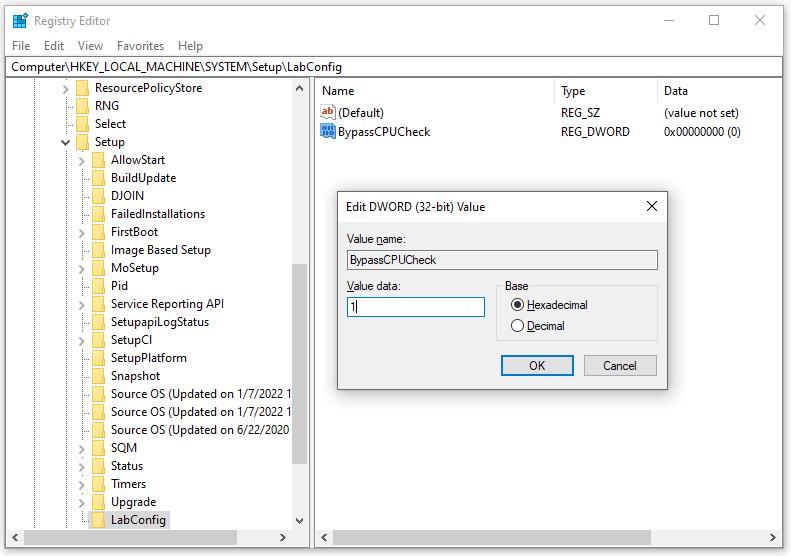Screen dimensions: 791x556
Task: Click the tree pane horizontal scrollbar thumb
Action: pos(130,537)
